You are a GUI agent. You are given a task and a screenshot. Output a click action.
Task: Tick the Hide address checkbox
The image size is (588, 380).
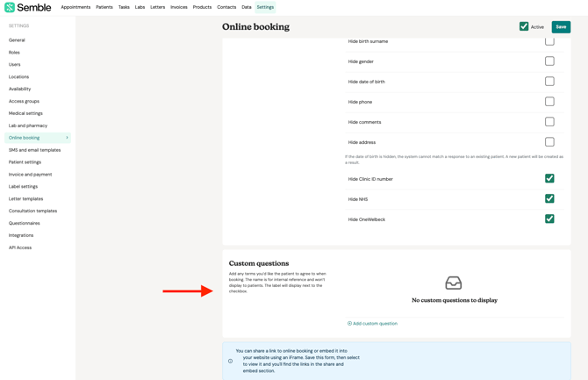coord(549,142)
